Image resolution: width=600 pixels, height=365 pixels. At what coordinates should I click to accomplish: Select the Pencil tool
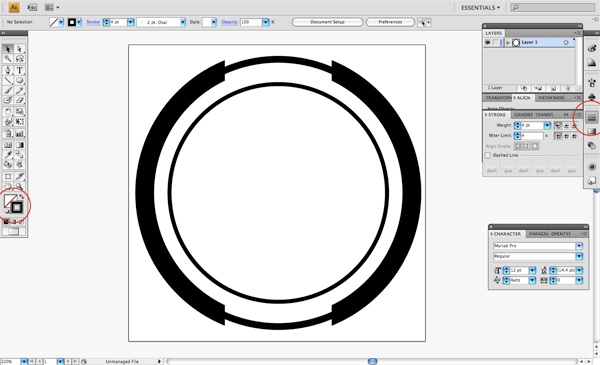coord(20,90)
